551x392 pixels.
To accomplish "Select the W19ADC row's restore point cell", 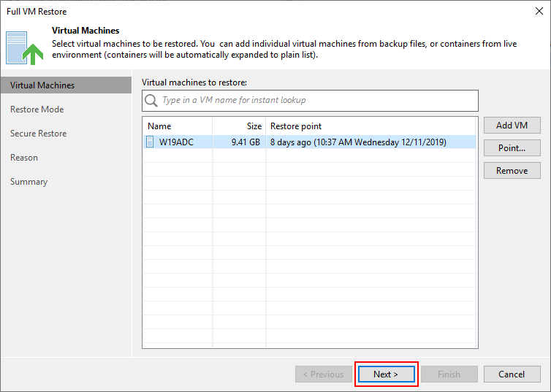I will [x=370, y=142].
